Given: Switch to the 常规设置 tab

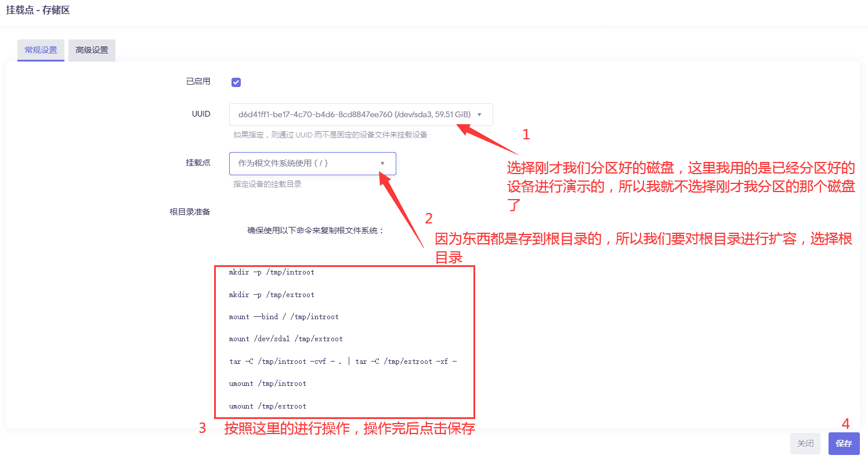Looking at the screenshot, I should click(41, 50).
